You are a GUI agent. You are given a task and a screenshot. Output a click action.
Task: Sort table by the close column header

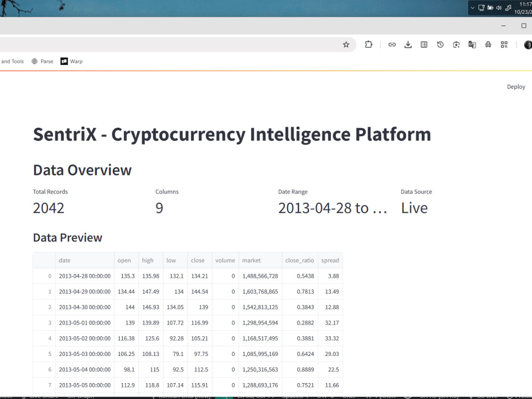[199, 260]
